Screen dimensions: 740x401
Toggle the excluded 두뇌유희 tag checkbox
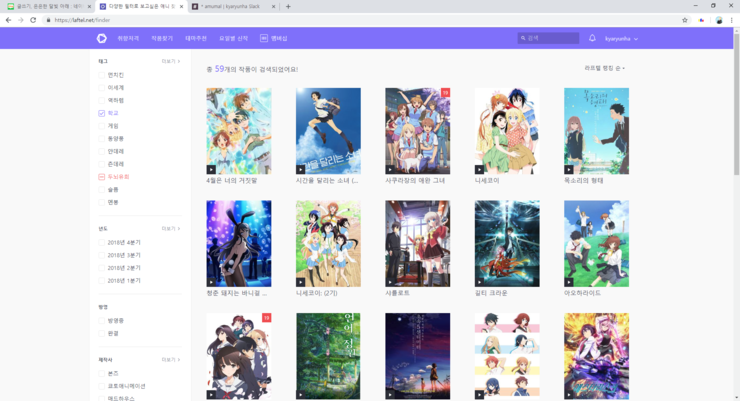coord(101,177)
